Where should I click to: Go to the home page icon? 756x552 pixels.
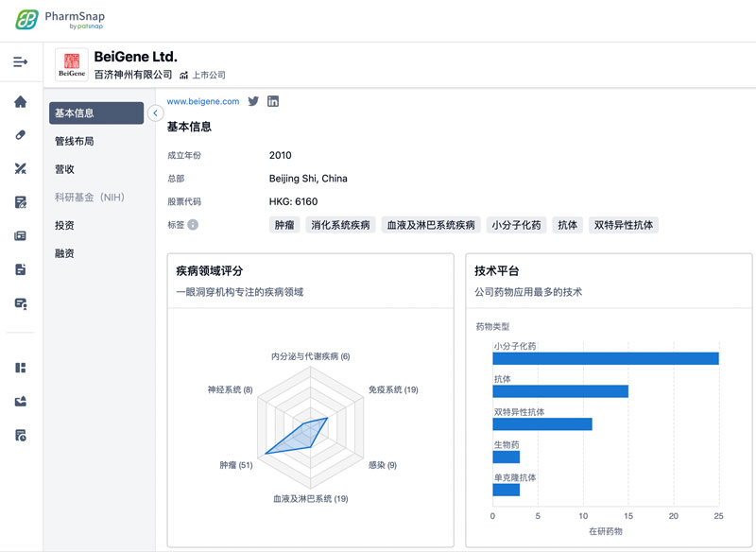point(20,101)
